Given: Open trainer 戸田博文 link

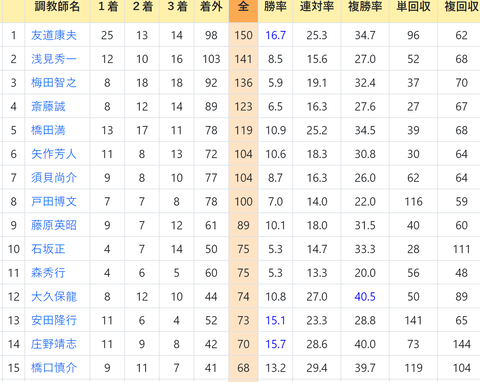Looking at the screenshot, I should click(x=54, y=202).
